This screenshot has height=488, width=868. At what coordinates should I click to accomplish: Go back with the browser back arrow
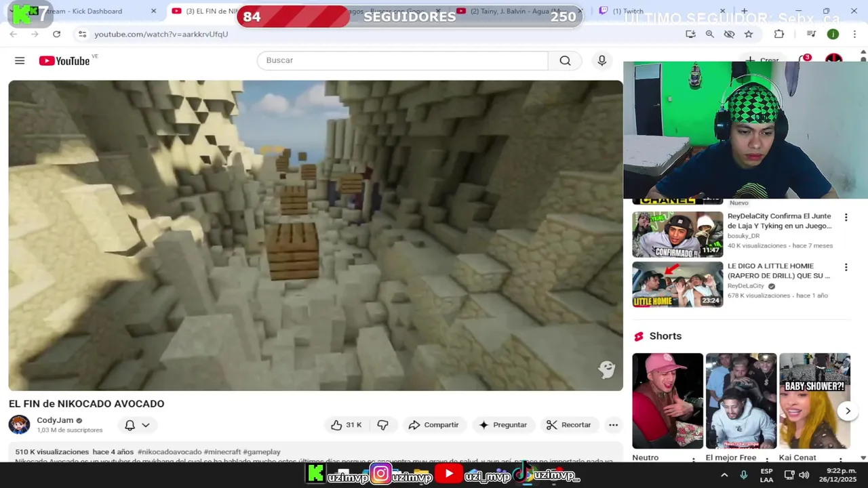[x=14, y=34]
